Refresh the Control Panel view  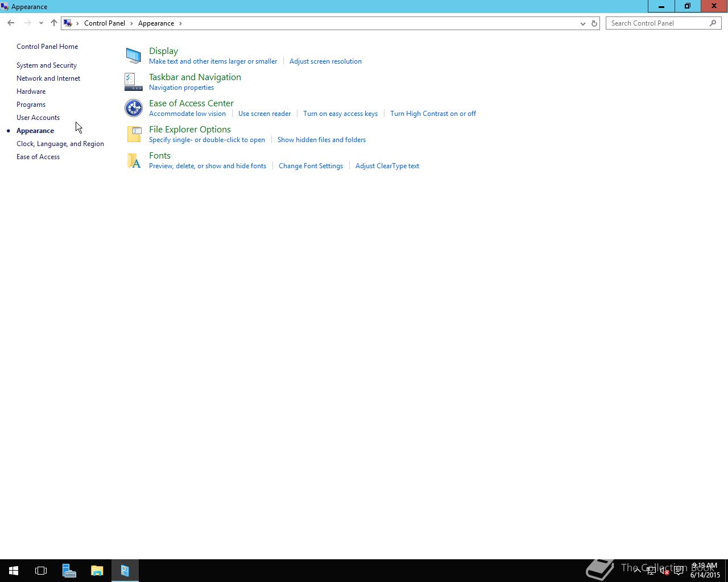tap(594, 23)
